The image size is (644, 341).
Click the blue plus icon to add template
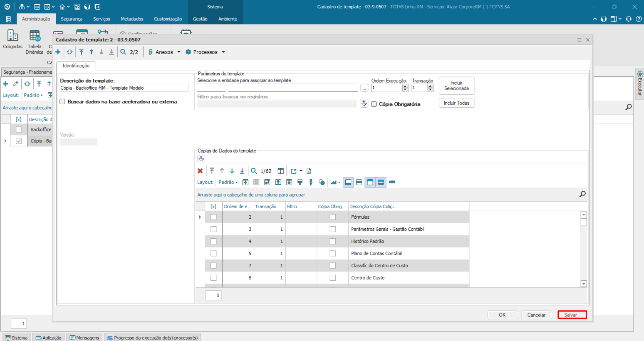(x=58, y=52)
